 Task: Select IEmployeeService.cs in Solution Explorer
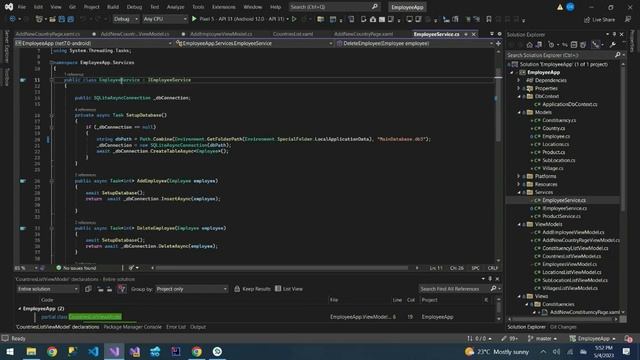coord(564,208)
